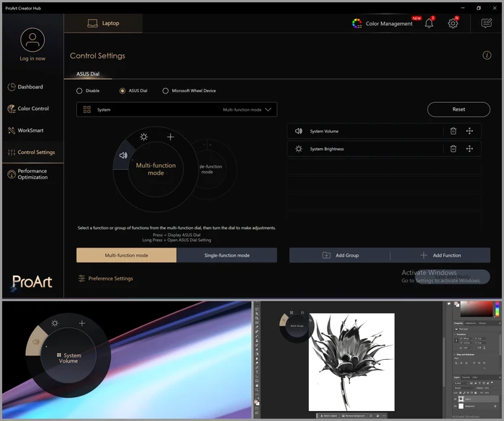Open Color Control in the sidebar
The height and width of the screenshot is (421, 504).
click(28, 109)
